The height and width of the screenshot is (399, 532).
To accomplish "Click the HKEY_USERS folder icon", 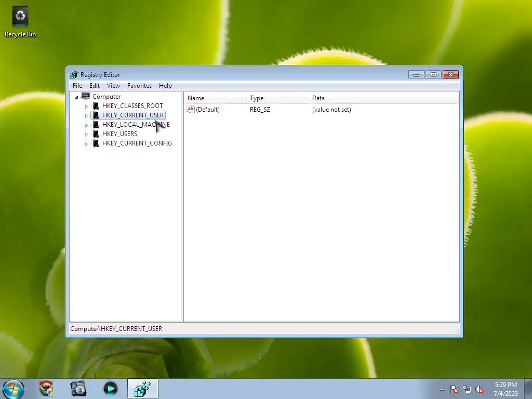I will click(96, 134).
